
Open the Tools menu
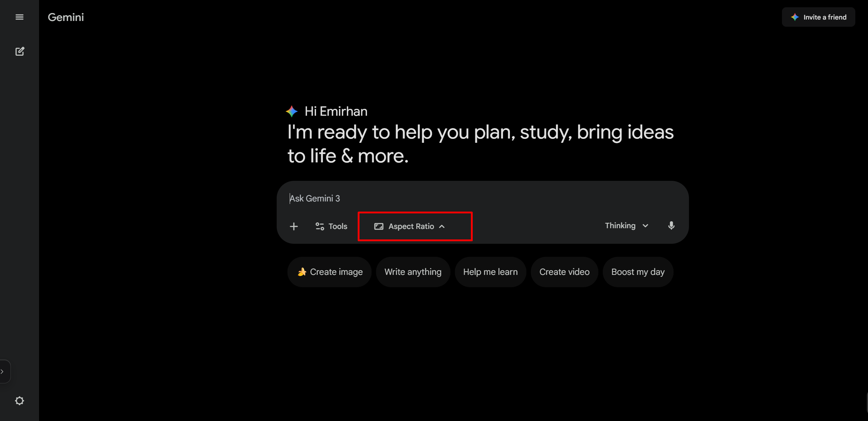coord(331,226)
